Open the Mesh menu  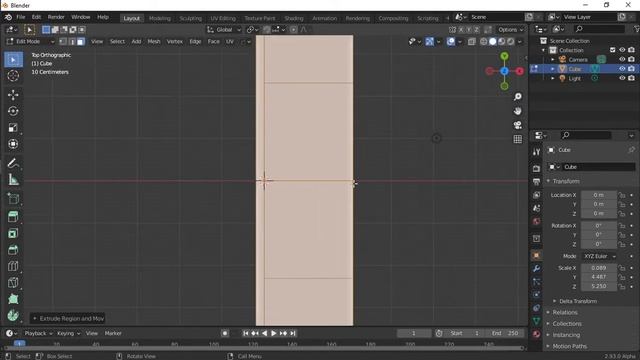coord(154,42)
